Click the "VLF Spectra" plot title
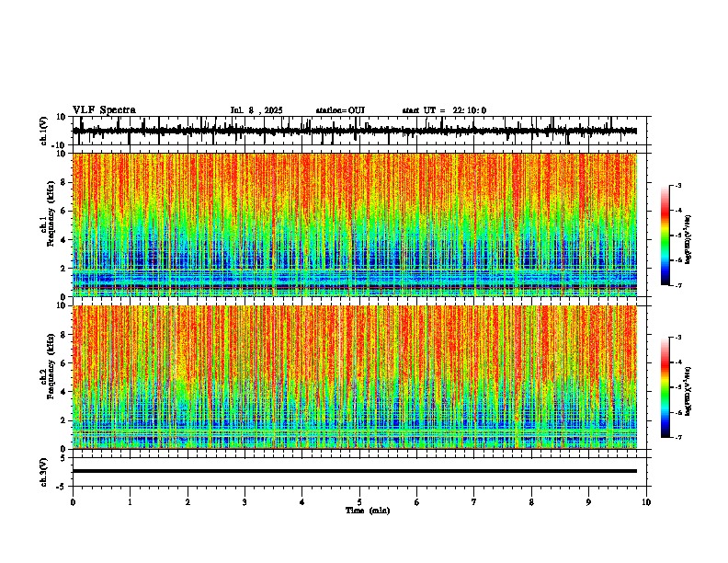 pyautogui.click(x=104, y=110)
